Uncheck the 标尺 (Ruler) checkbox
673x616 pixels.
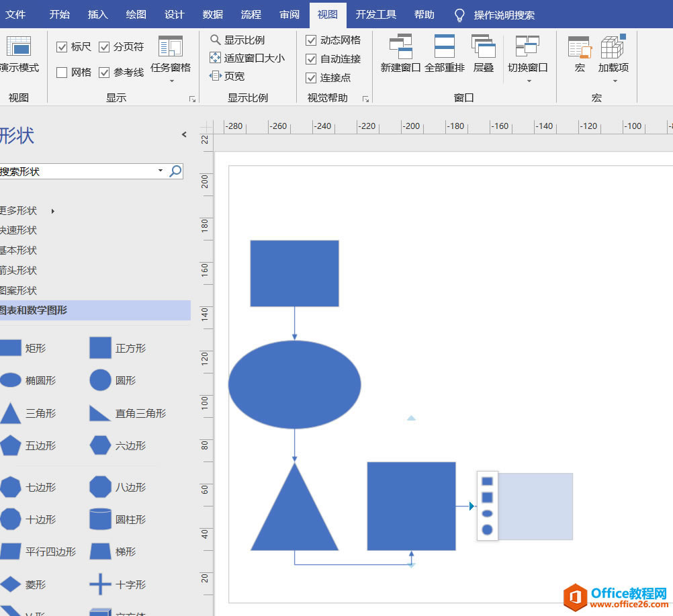click(62, 47)
